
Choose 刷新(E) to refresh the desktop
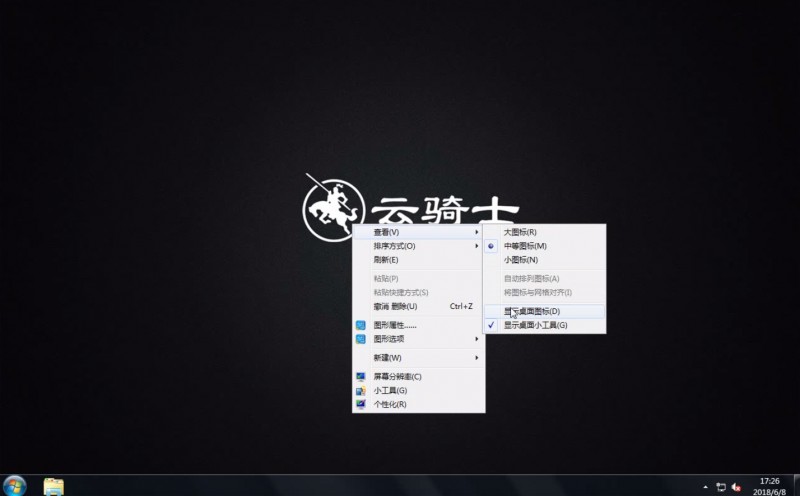[418, 260]
